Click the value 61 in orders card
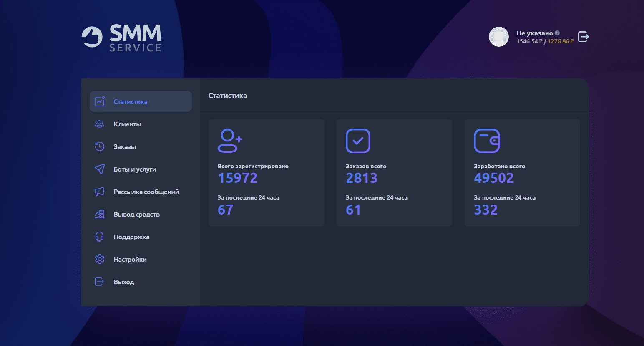This screenshot has width=644, height=346. point(353,210)
